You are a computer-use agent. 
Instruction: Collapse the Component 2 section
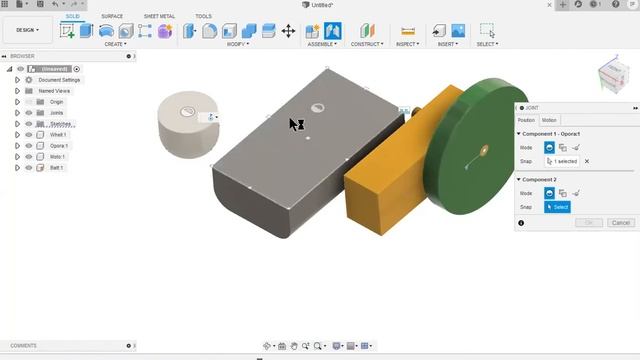[519, 179]
